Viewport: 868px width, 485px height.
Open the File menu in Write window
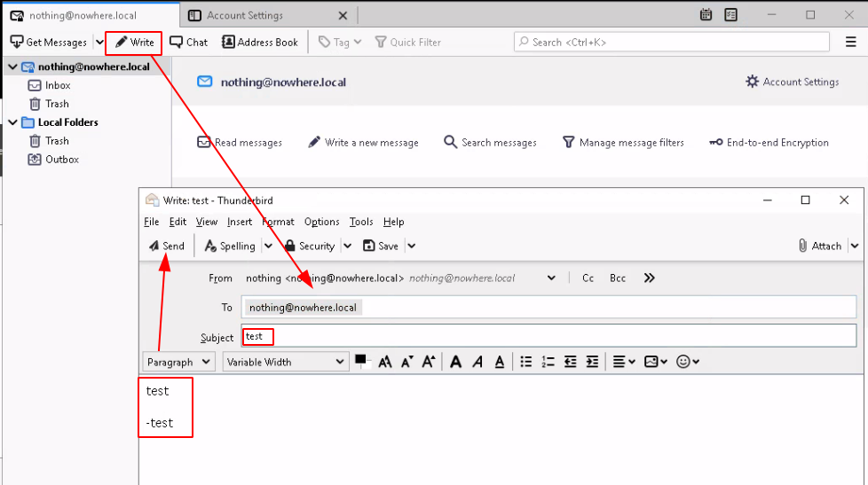151,222
